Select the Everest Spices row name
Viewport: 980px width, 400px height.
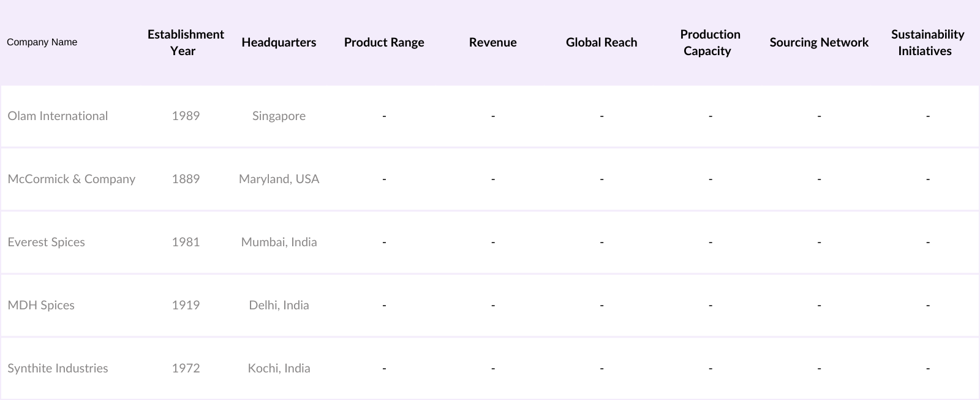click(46, 242)
